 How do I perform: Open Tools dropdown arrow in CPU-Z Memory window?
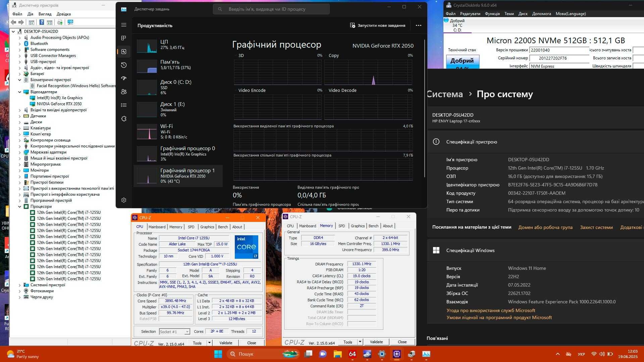(x=360, y=342)
